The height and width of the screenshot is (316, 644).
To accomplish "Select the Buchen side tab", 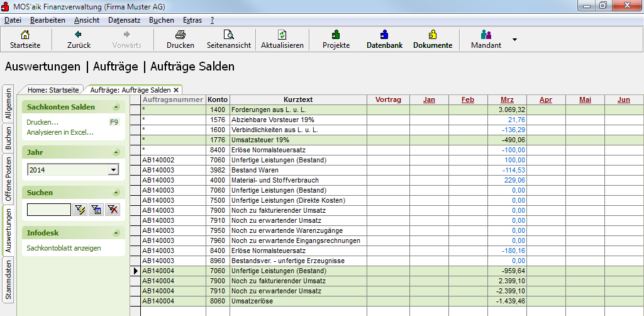I will (x=8, y=138).
